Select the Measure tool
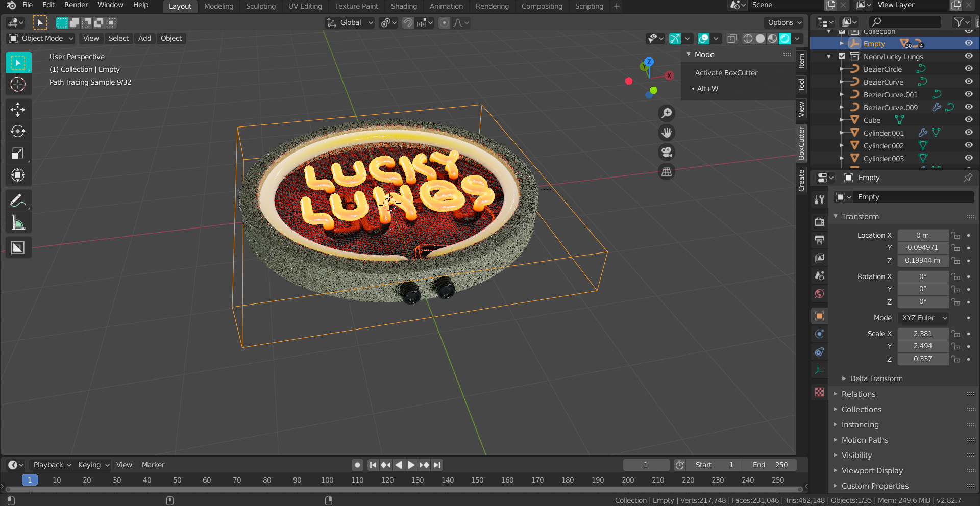 coord(18,222)
